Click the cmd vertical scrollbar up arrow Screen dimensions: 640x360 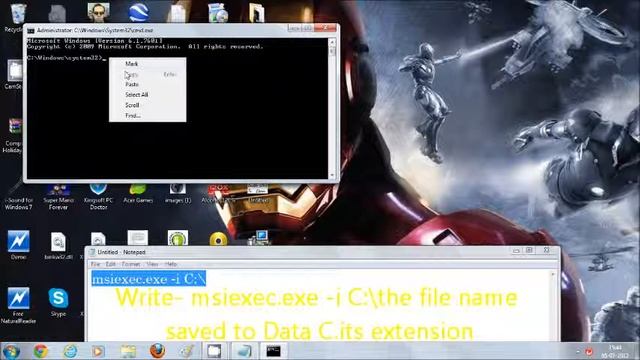(x=332, y=42)
